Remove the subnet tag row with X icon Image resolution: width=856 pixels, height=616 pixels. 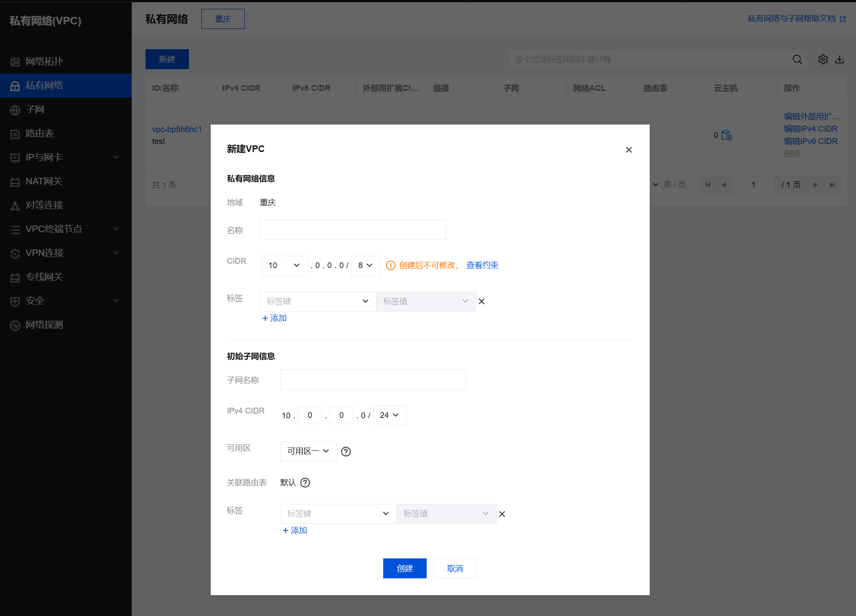[502, 514]
